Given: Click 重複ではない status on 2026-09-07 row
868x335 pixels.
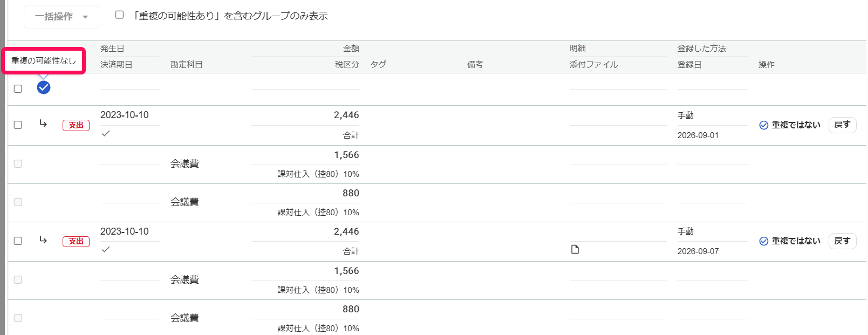Looking at the screenshot, I should coord(790,241).
